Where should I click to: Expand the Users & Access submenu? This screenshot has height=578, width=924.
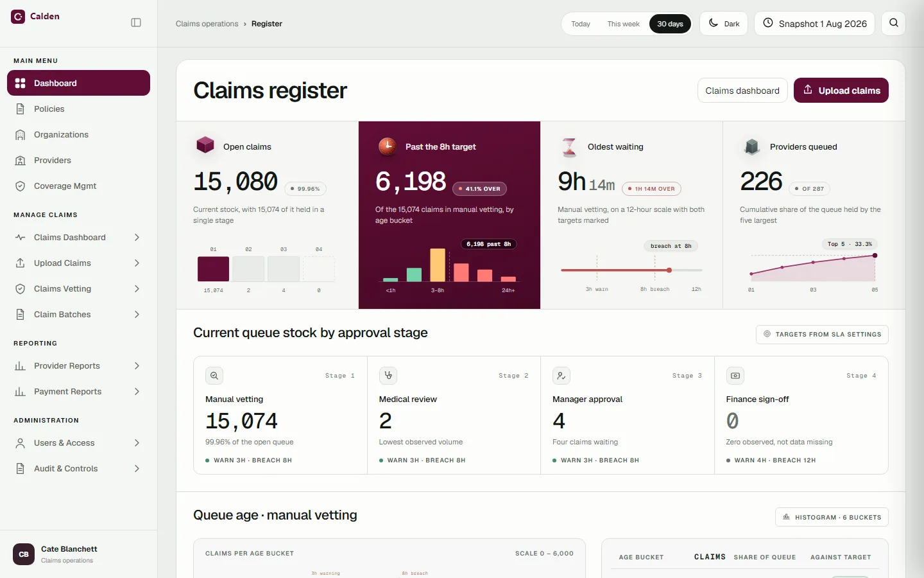[137, 443]
